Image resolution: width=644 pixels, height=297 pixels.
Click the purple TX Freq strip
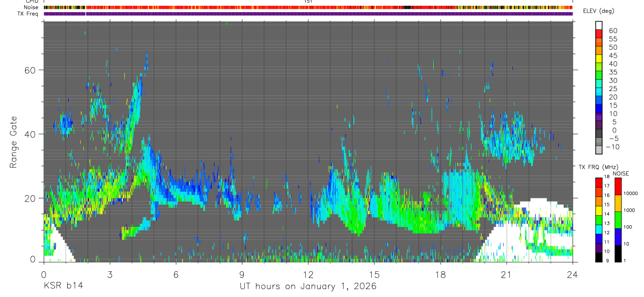[x=308, y=14]
